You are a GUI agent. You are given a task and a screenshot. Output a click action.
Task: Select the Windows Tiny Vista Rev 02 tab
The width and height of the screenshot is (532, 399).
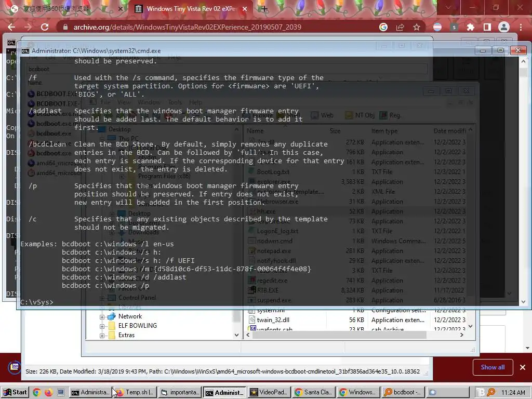(191, 9)
